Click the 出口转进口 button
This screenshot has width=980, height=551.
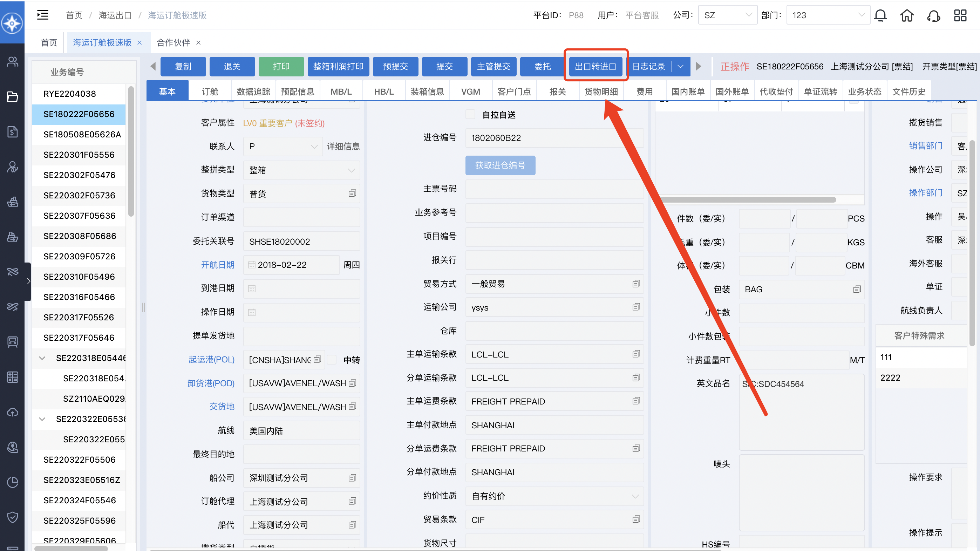click(x=596, y=66)
